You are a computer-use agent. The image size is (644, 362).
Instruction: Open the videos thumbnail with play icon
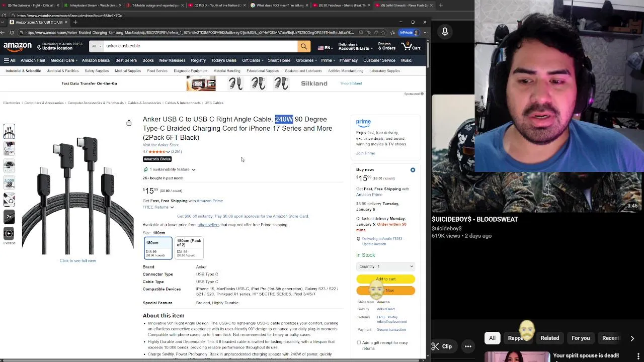click(9, 233)
